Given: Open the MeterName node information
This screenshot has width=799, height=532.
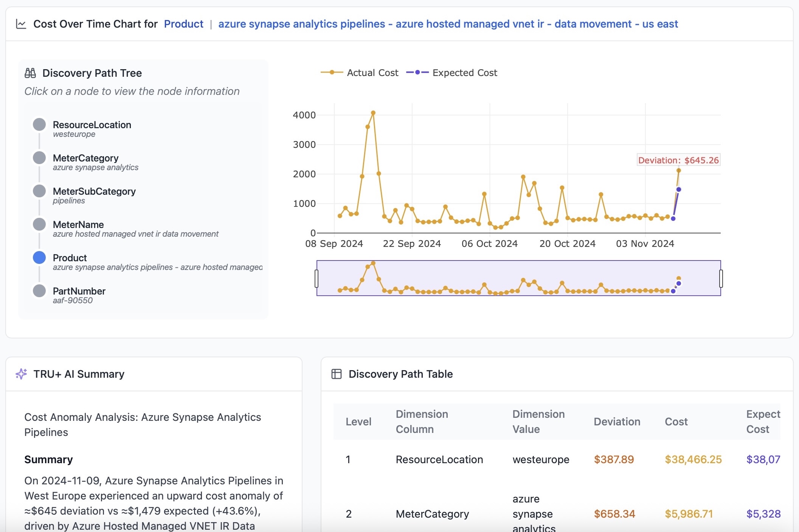Looking at the screenshot, I should [39, 225].
